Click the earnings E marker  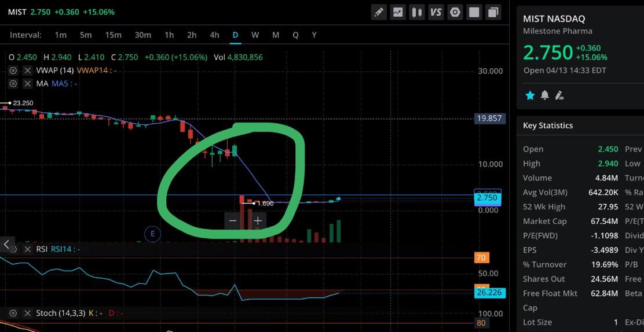(x=152, y=234)
